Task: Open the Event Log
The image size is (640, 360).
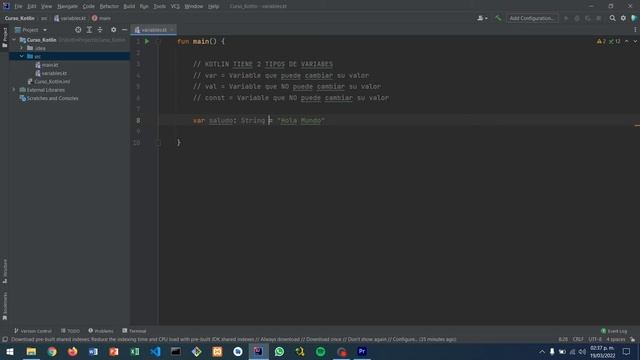Action: 614,331
